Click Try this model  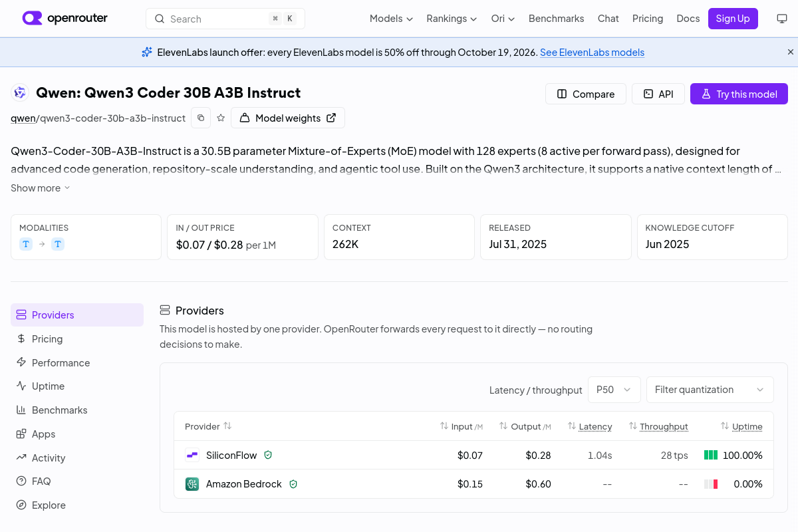pos(739,94)
